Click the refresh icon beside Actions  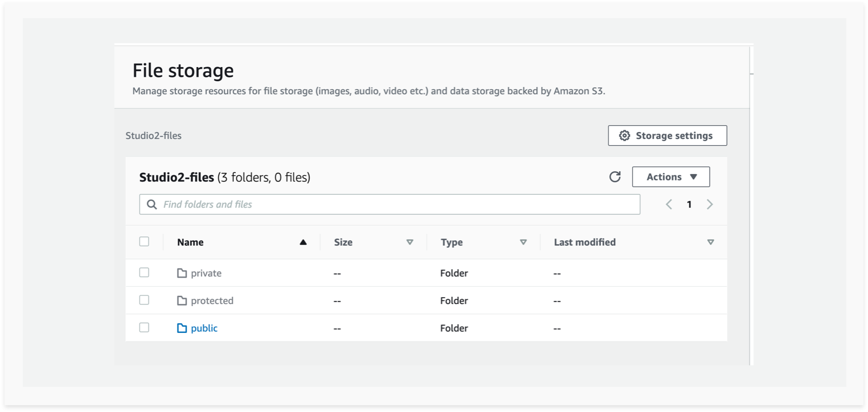615,177
